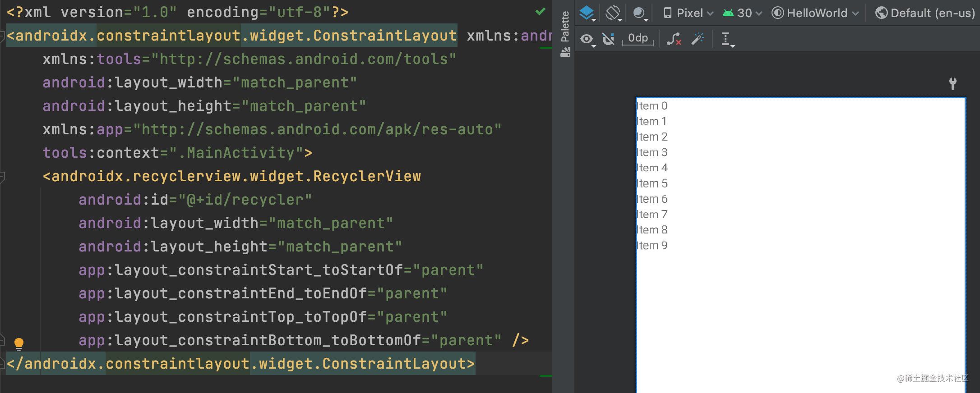Click layout_constraintStart_toStartOf attribute
The width and height of the screenshot is (980, 393).
pos(281,270)
